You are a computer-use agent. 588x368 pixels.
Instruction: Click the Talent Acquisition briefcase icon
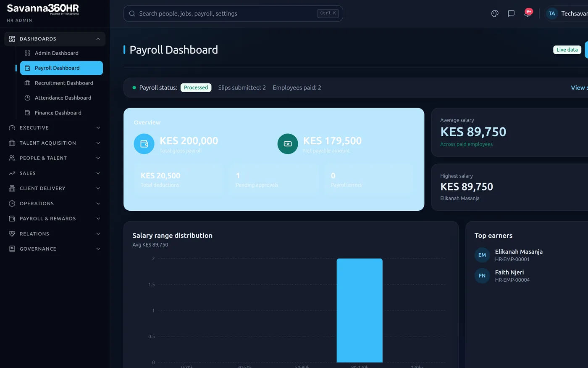coord(12,143)
